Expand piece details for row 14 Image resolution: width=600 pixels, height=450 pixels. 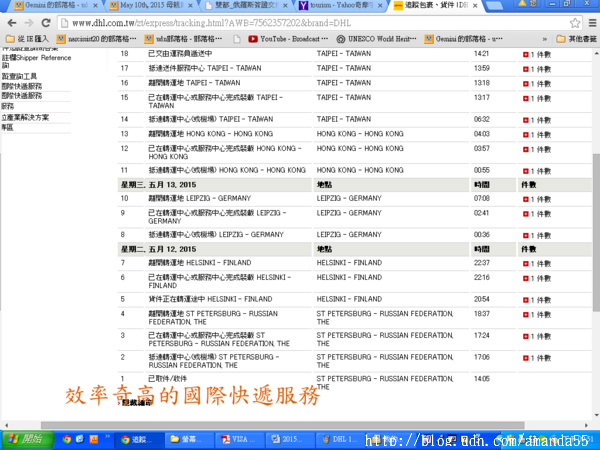pyautogui.click(x=525, y=120)
